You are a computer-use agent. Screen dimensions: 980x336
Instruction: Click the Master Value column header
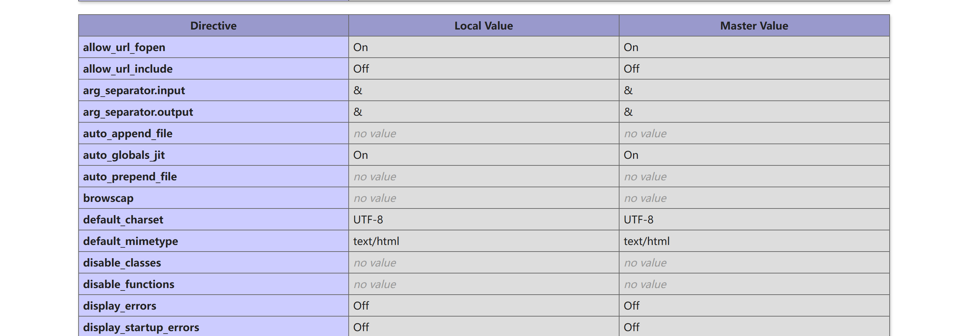754,25
